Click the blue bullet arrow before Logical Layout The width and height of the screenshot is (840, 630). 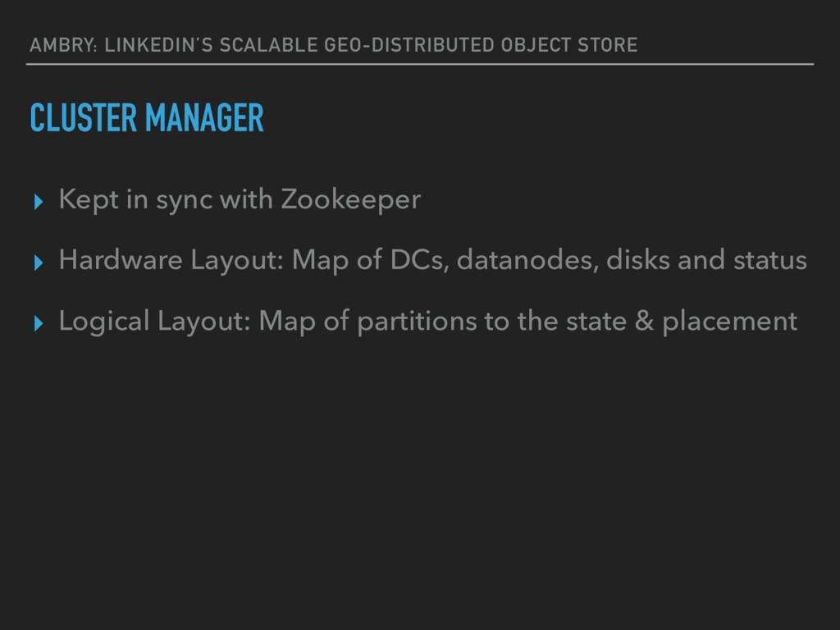tap(38, 323)
